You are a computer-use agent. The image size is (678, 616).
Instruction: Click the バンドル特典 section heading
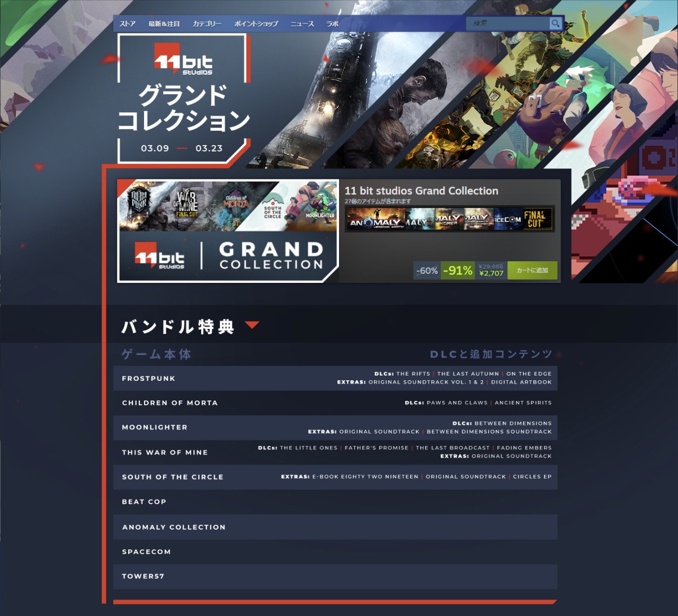pyautogui.click(x=178, y=326)
